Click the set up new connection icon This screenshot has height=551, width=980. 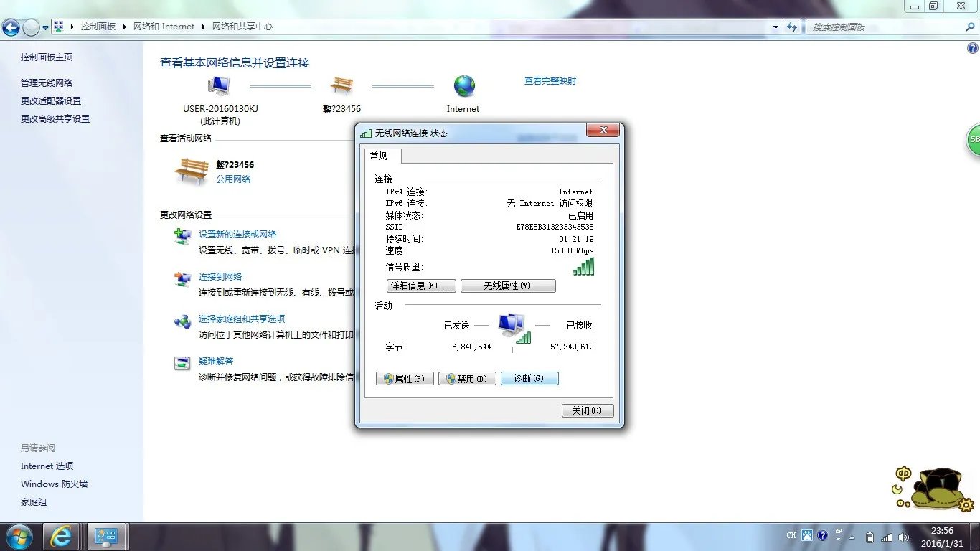pos(182,237)
